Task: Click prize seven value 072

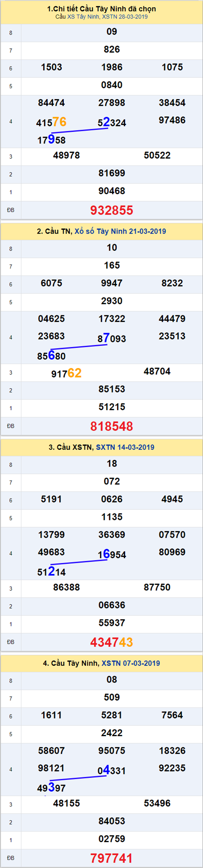Action: (x=112, y=481)
